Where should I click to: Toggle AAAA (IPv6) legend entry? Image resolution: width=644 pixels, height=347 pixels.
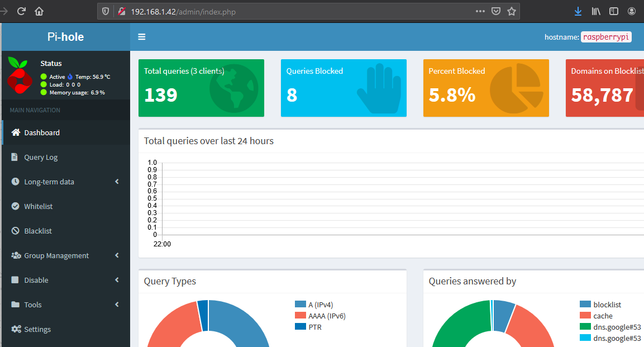(x=327, y=316)
